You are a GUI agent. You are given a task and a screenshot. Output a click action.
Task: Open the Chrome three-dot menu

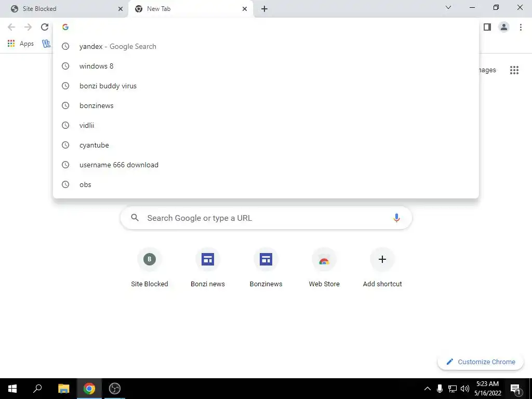521,27
